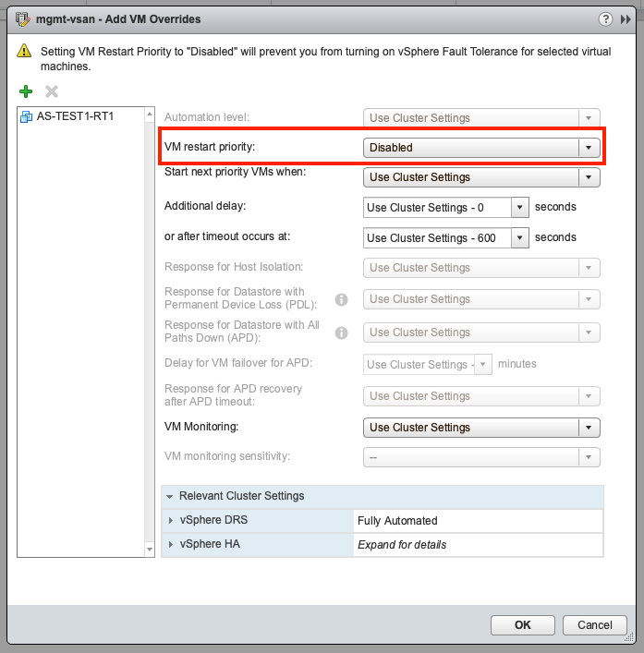Screen dimensions: 644x653
Task: Click the AS-TEST1-RT1 virtual machine icon
Action: tap(26, 116)
